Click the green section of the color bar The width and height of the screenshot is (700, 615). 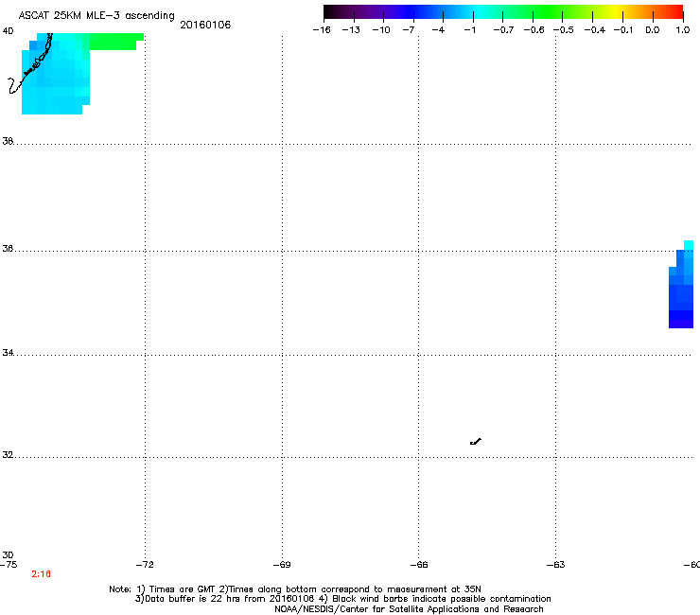[x=549, y=12]
